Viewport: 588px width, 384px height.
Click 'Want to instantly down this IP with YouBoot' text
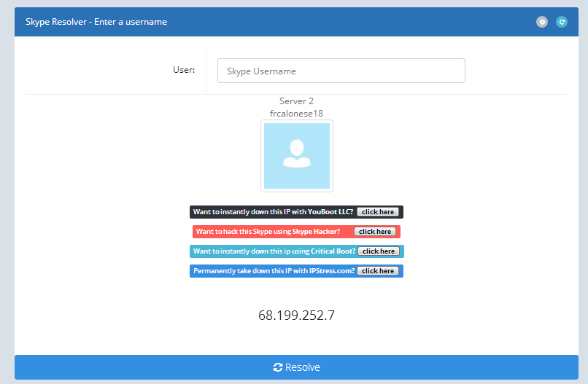click(273, 212)
